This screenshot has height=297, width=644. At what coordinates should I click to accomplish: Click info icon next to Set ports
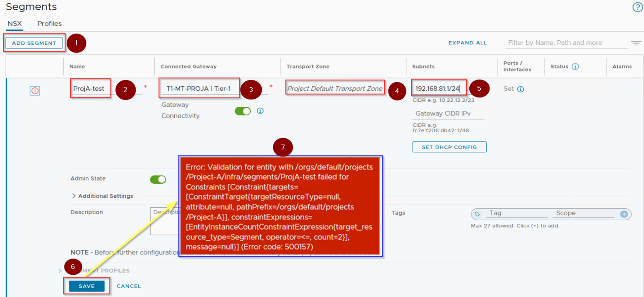click(x=520, y=89)
